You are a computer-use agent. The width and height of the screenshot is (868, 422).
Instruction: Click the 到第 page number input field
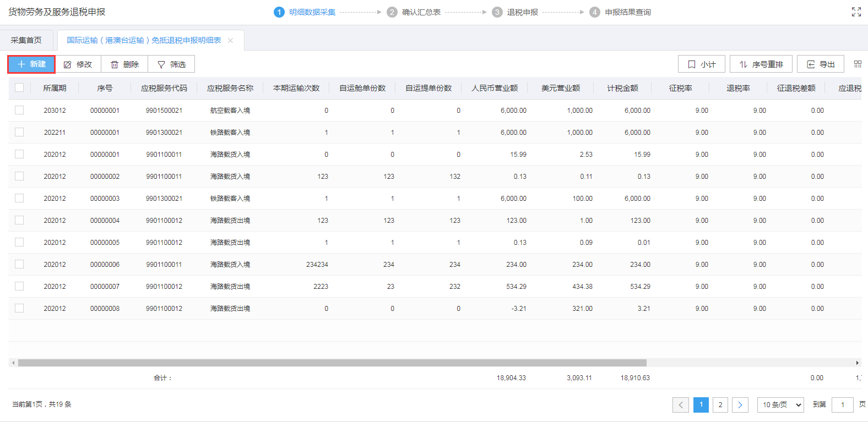pos(842,405)
